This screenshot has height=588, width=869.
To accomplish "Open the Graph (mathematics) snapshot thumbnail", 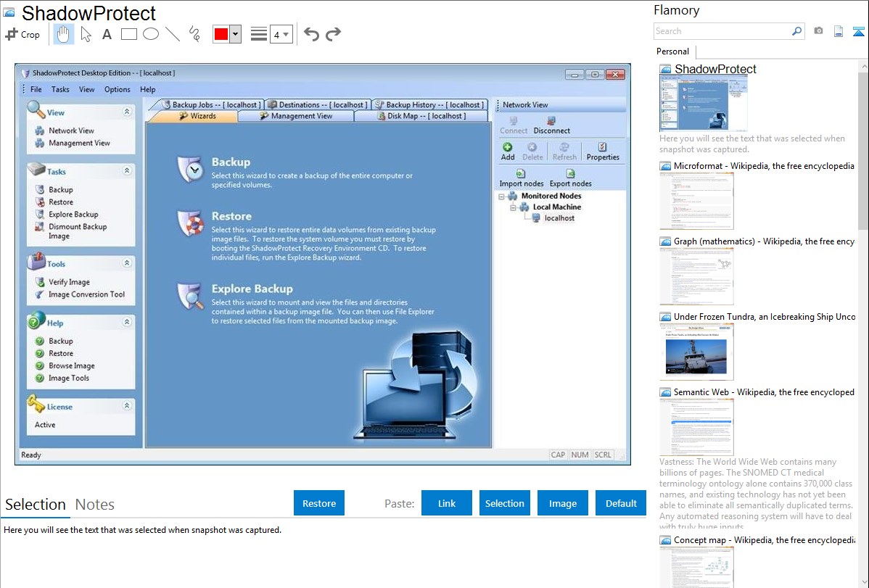I will pos(696,276).
